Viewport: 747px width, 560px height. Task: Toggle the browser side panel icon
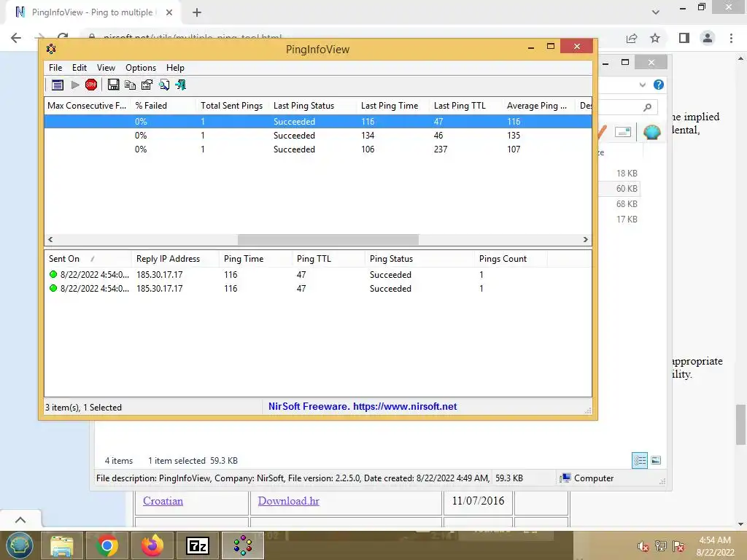pyautogui.click(x=684, y=38)
